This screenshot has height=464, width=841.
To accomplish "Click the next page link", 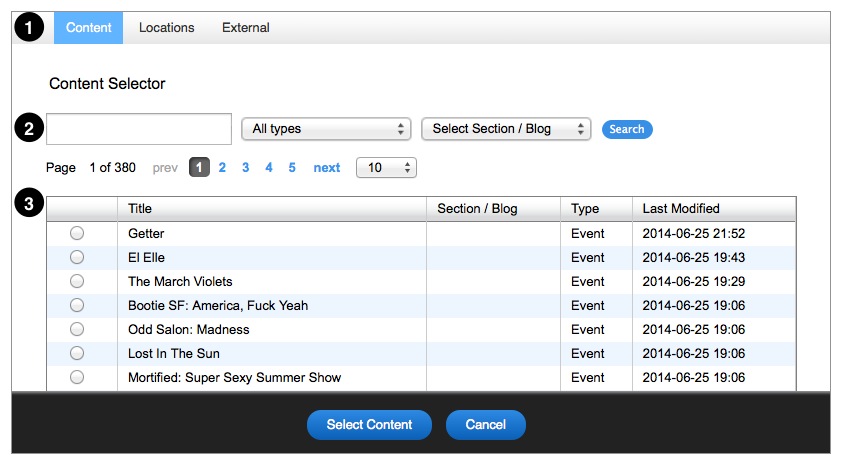I will coord(326,168).
